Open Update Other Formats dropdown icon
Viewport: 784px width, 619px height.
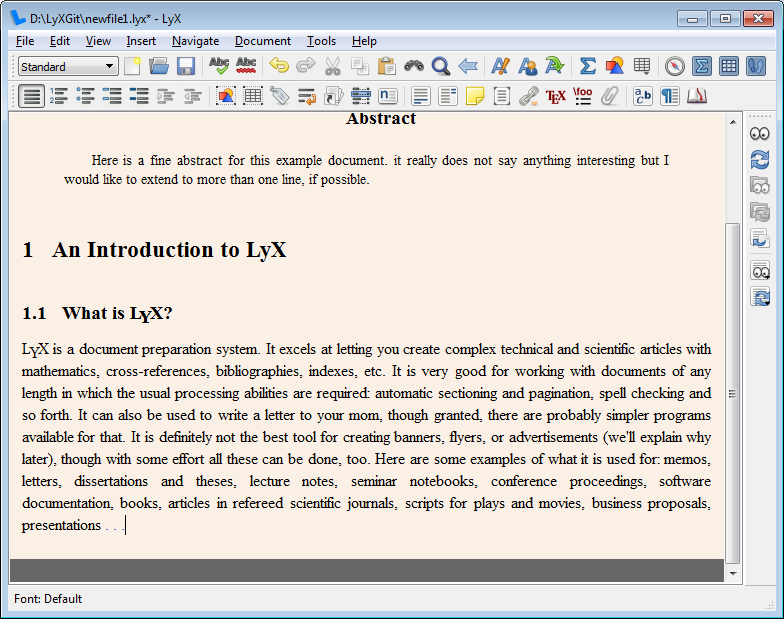point(760,296)
